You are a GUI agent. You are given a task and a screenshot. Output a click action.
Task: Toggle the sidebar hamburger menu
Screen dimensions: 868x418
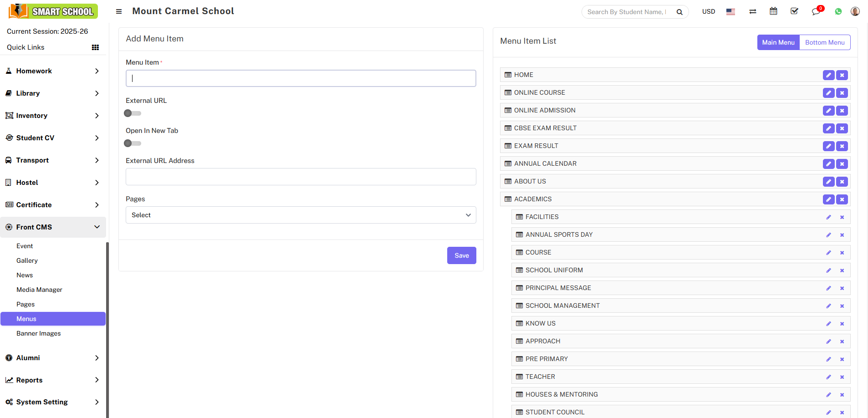[x=119, y=11]
